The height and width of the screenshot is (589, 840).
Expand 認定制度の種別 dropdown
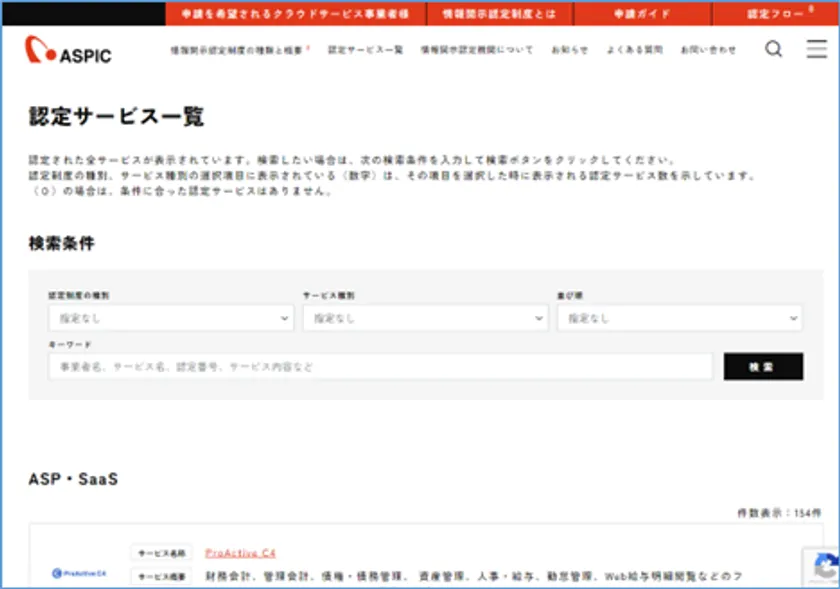(171, 318)
